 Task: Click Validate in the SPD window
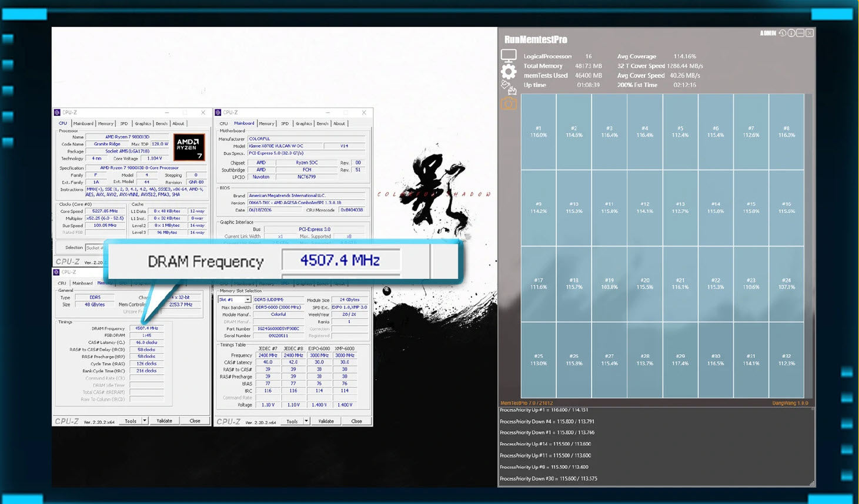click(x=326, y=421)
